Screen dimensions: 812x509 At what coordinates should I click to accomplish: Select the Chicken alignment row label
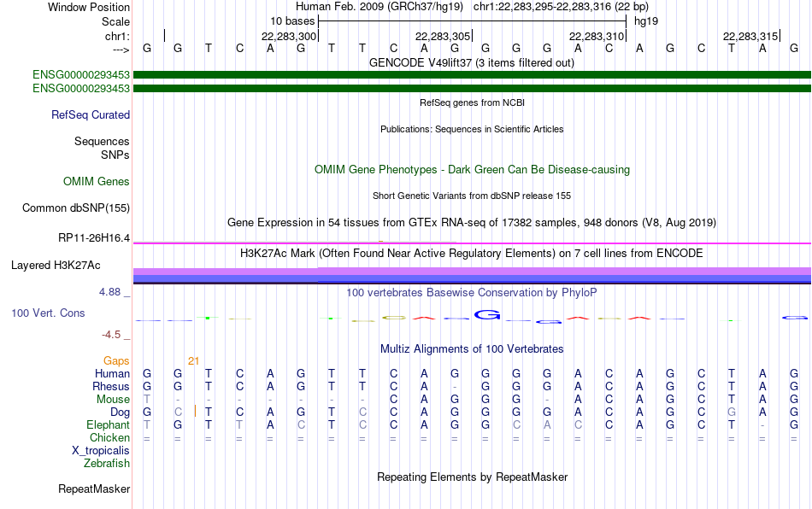pyautogui.click(x=109, y=437)
